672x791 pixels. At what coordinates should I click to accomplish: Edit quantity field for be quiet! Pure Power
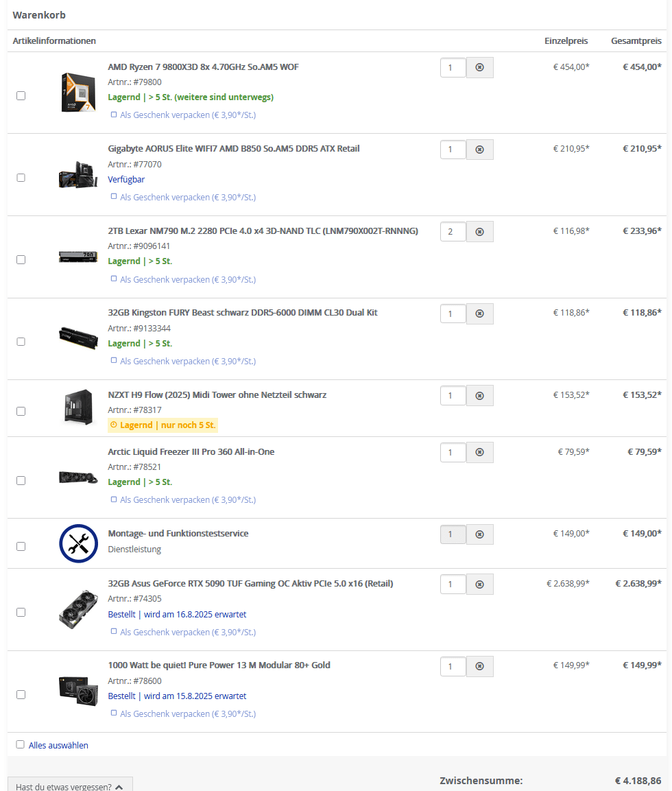453,666
